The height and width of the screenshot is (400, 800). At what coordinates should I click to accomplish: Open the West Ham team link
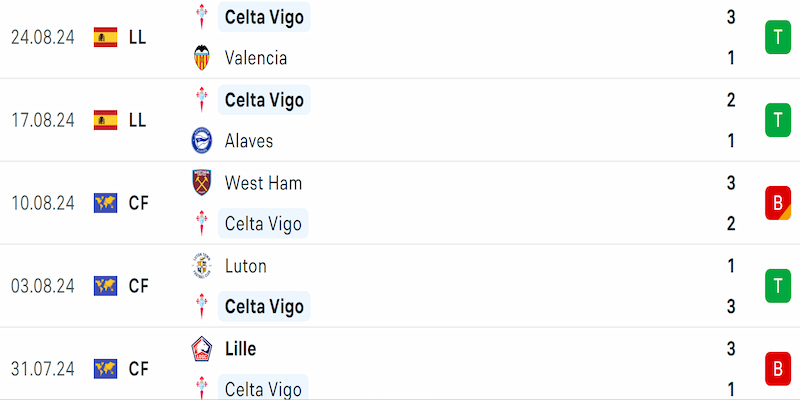pos(263,183)
